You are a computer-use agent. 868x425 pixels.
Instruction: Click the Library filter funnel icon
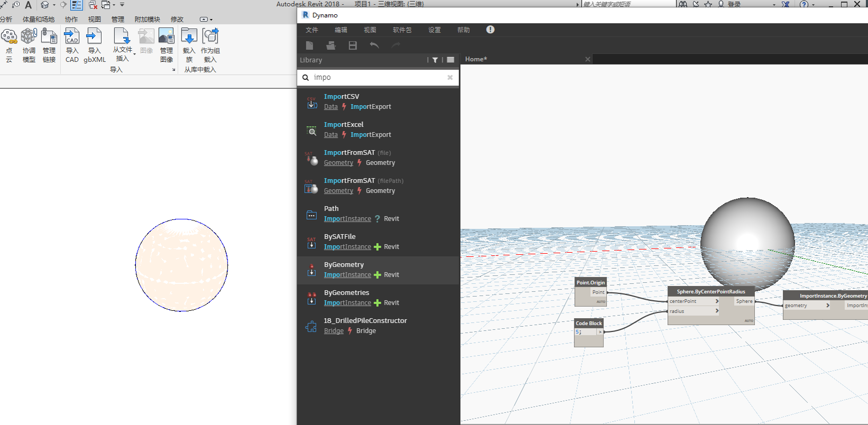(x=435, y=60)
